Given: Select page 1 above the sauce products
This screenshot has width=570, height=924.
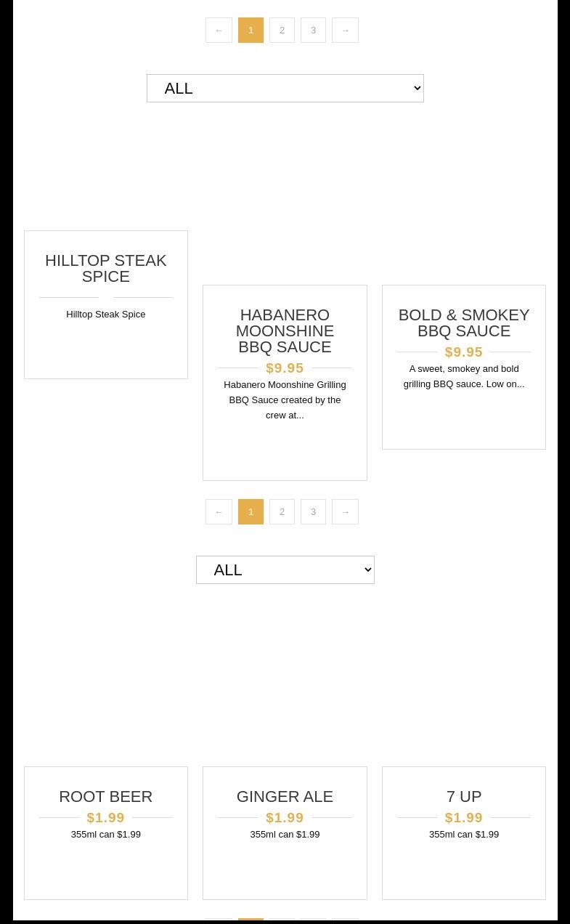Looking at the screenshot, I should coord(251,31).
